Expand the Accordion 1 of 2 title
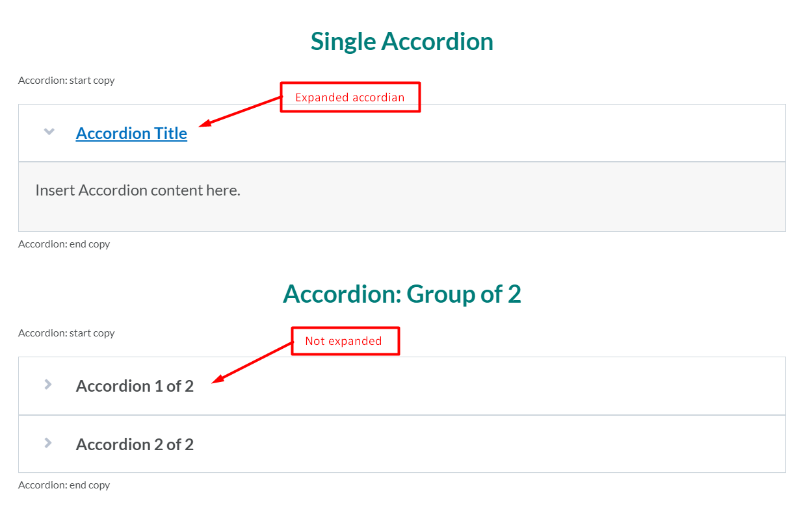This screenshot has width=812, height=519. pyautogui.click(x=135, y=386)
